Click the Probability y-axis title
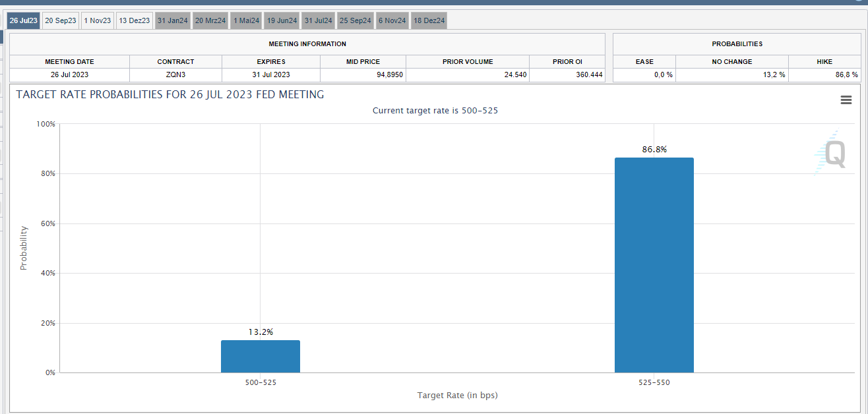Image resolution: width=868 pixels, height=414 pixels. click(24, 248)
